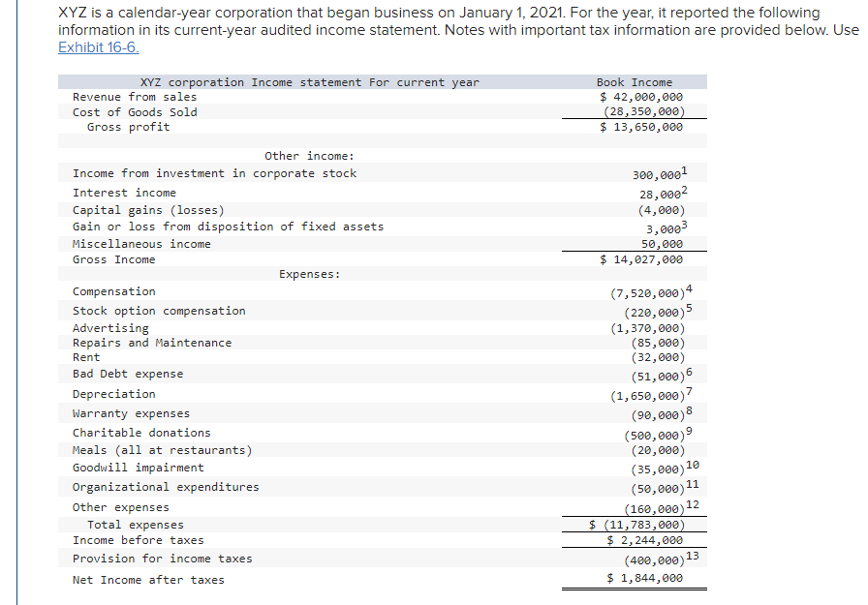
Task: Open the Exhibit 16-6 link
Action: tap(99, 47)
